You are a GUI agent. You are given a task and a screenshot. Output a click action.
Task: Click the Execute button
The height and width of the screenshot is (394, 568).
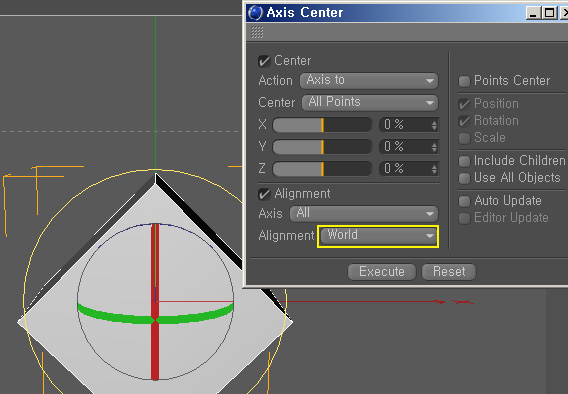coord(382,272)
